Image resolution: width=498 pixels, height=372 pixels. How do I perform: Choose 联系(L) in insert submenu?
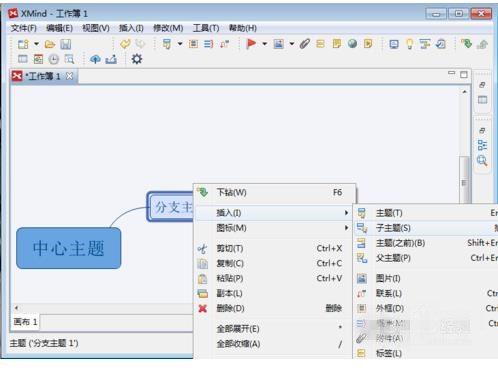click(426, 293)
